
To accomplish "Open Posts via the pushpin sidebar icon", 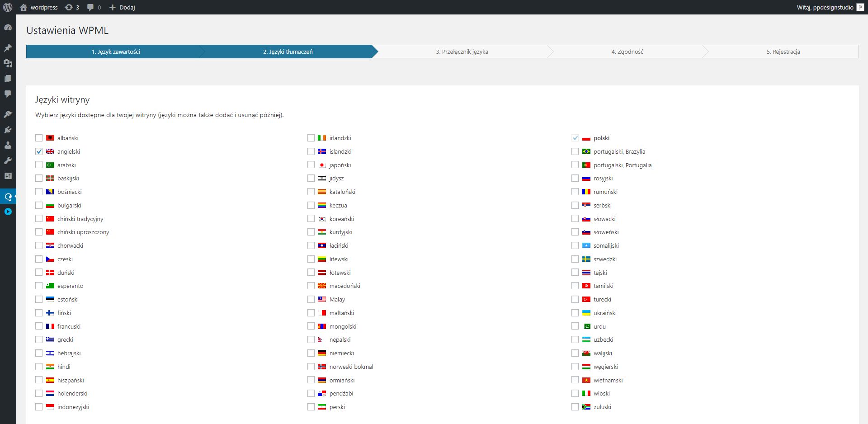I will pos(8,48).
